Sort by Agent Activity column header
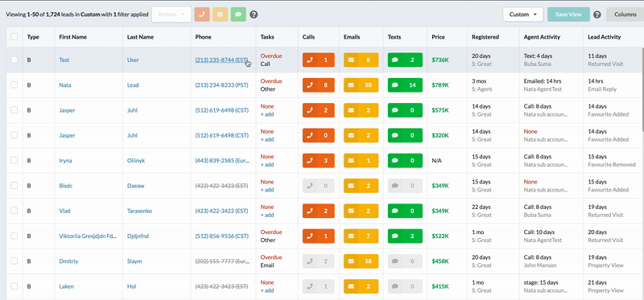Viewport: 644px width, 300px height. (542, 37)
